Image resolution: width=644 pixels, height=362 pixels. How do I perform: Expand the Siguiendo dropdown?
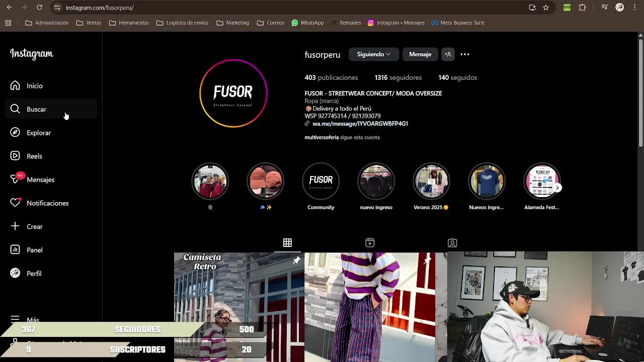point(374,54)
